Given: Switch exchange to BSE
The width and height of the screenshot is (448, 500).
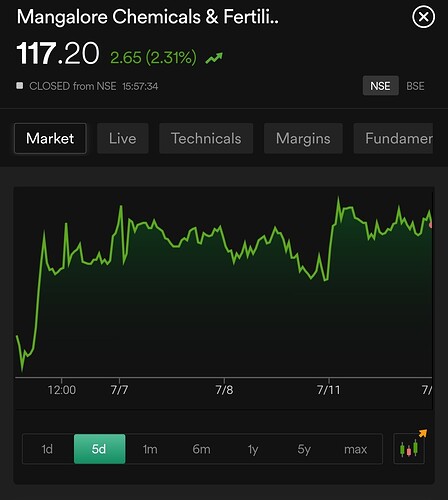Looking at the screenshot, I should point(415,86).
